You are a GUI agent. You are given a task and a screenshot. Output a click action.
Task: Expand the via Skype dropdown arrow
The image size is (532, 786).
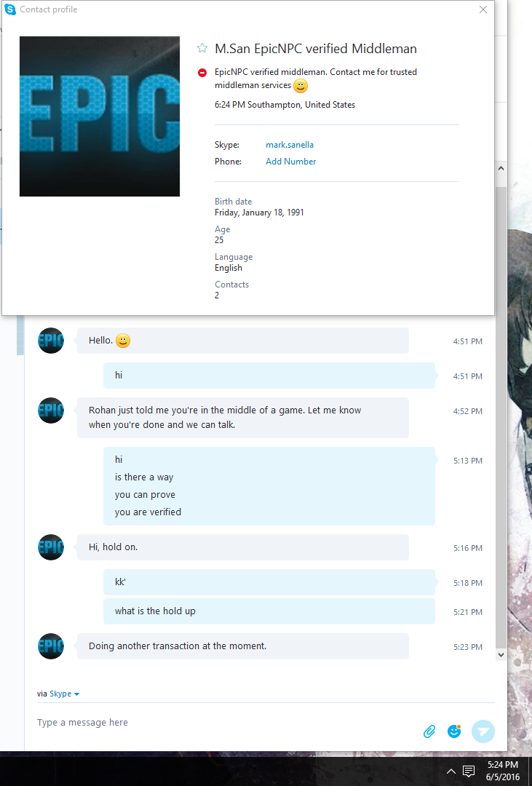76,694
